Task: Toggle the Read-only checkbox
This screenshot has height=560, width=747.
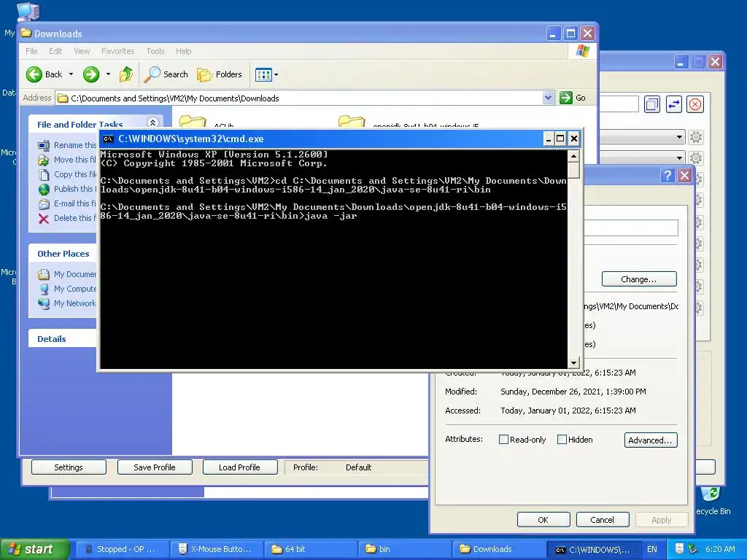Action: tap(503, 440)
